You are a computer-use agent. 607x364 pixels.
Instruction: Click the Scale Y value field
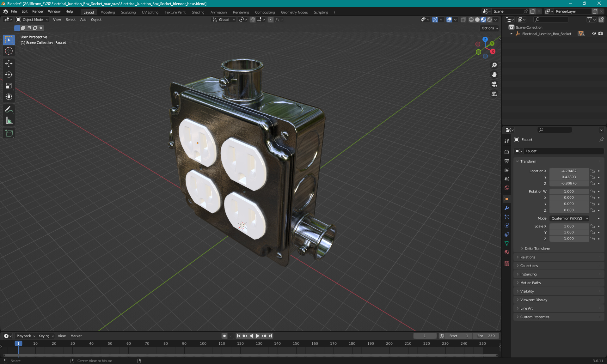click(569, 232)
